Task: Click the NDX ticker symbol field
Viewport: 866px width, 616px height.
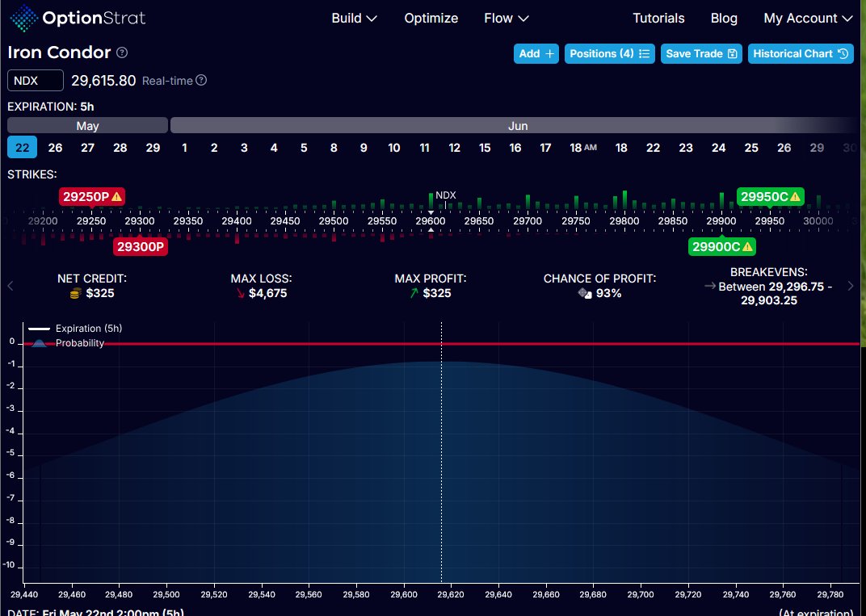Action: pos(36,81)
